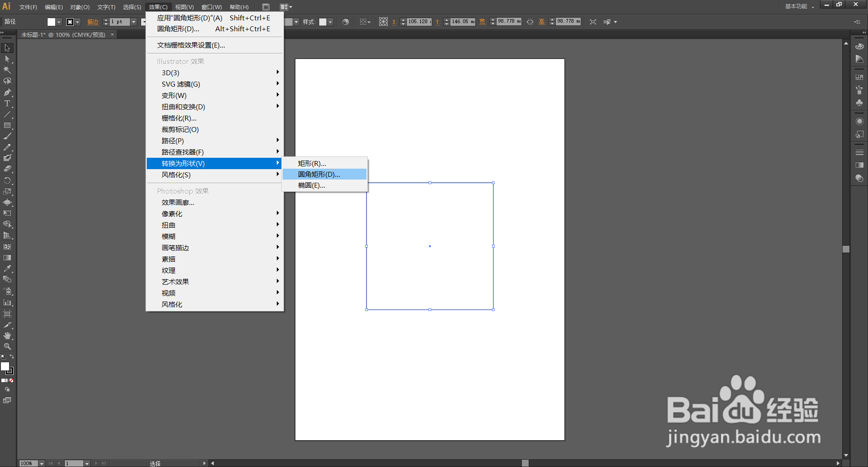Open the 窗口(W) menu
Viewport: 868px width, 467px height.
(x=212, y=7)
